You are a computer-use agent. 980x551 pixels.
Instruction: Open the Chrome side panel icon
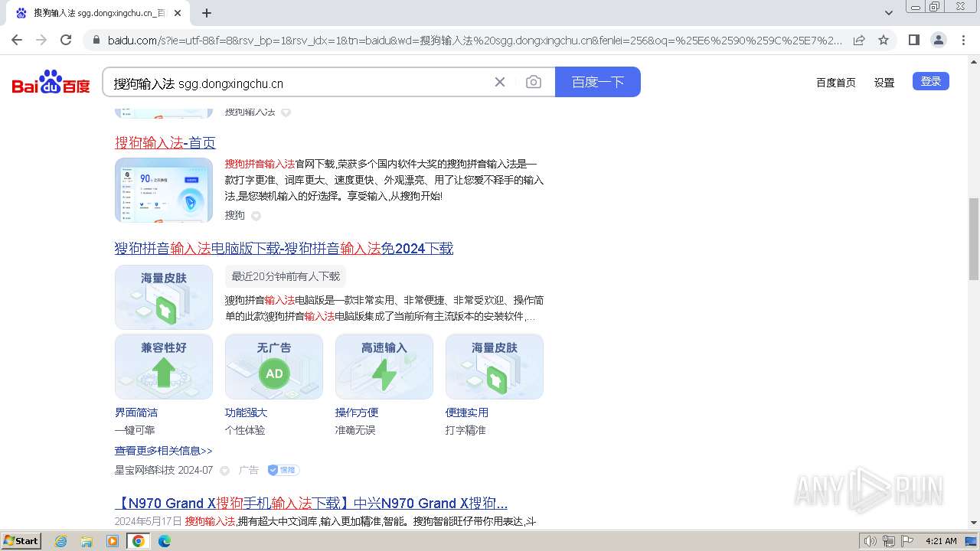(914, 40)
